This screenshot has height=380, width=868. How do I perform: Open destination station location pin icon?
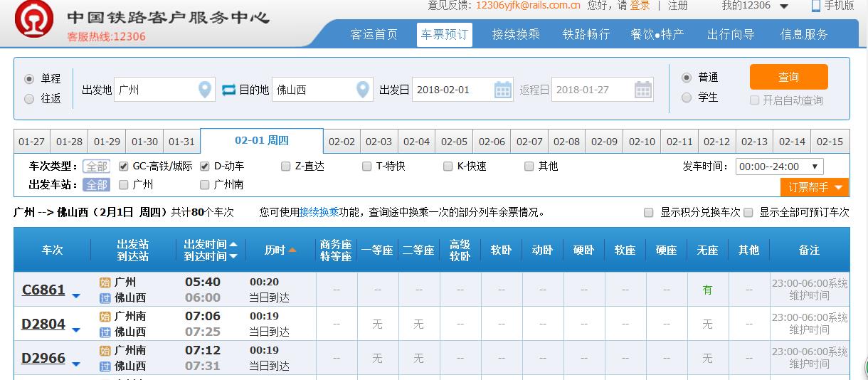(x=363, y=90)
